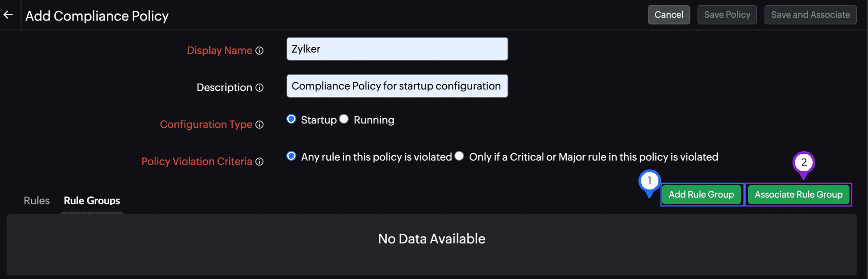This screenshot has width=868, height=279.
Task: Click the Add Rule Group button
Action: tap(701, 195)
